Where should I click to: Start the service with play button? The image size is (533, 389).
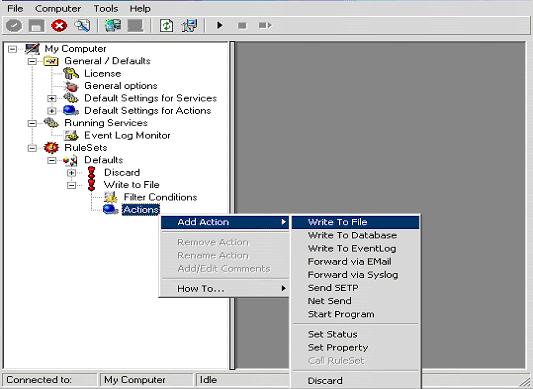(220, 25)
